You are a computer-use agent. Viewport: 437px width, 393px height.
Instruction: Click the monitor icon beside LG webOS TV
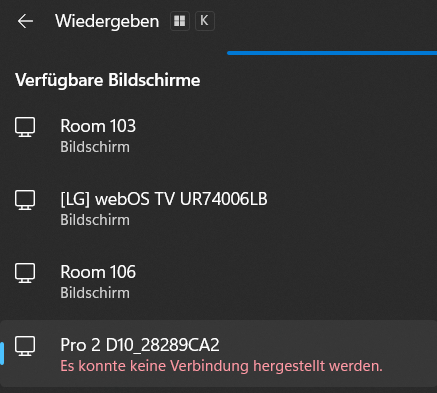click(25, 200)
